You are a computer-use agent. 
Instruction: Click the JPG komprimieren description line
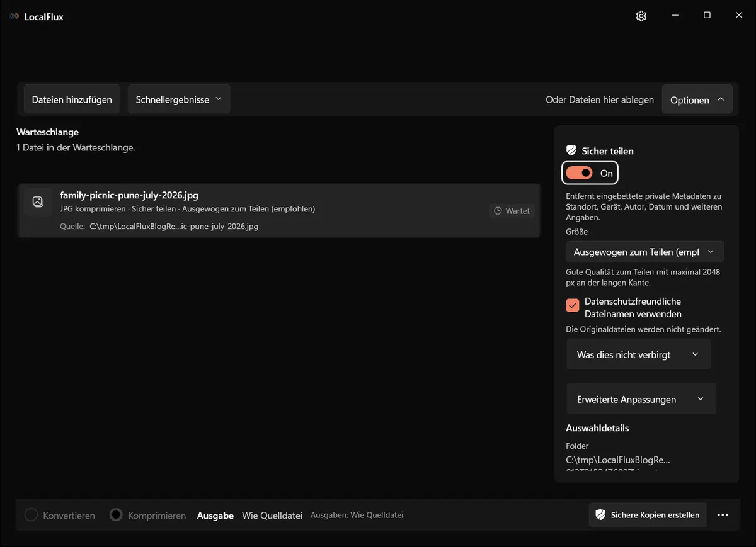(188, 208)
